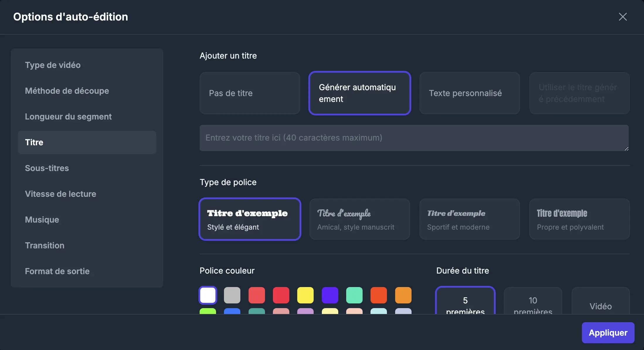Switch to the 'Musique' settings
This screenshot has height=350, width=644.
click(42, 220)
